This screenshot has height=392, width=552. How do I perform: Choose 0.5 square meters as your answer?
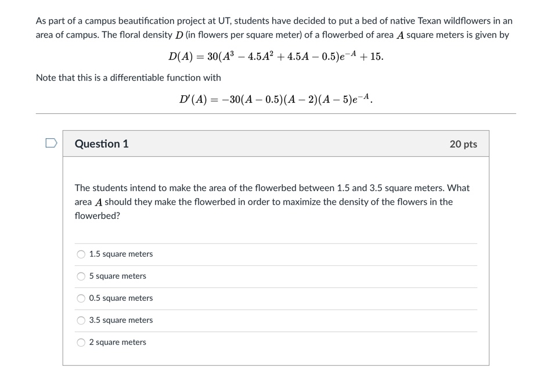80,298
